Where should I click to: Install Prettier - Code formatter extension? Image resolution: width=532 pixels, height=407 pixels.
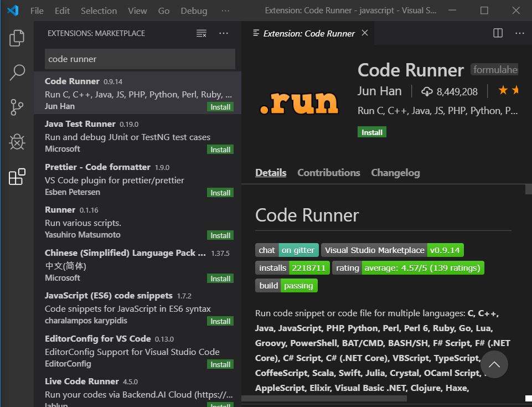coord(220,193)
